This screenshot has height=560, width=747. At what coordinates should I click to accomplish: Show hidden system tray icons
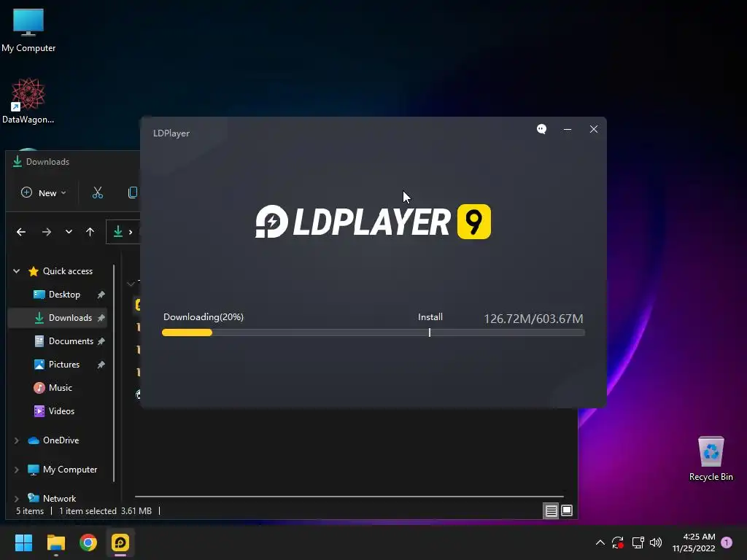point(600,542)
